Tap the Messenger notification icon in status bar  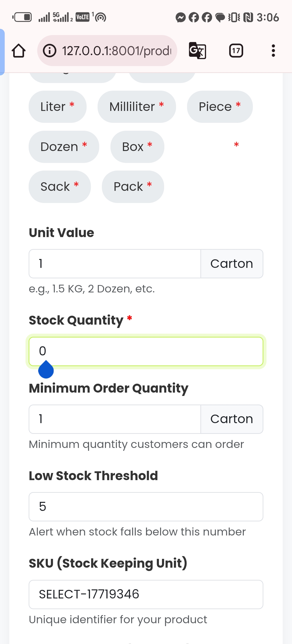pyautogui.click(x=181, y=17)
